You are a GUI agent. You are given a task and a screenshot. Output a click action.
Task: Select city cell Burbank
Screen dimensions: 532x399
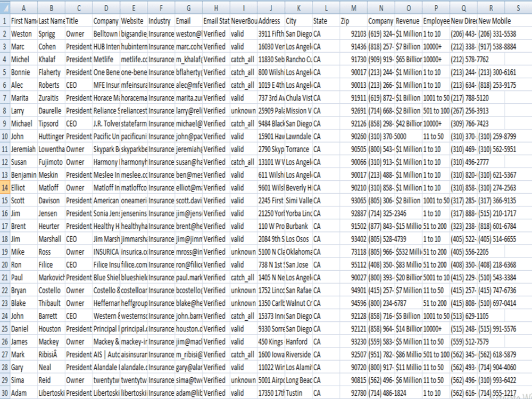click(x=298, y=226)
